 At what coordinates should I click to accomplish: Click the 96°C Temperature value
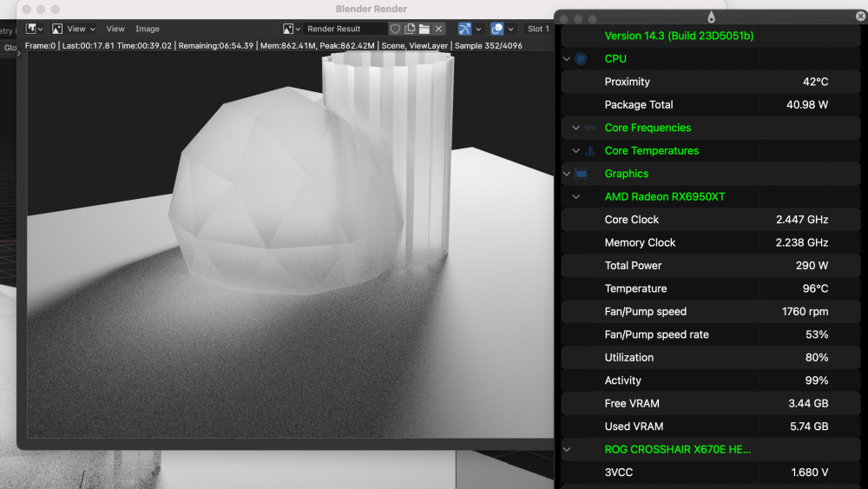point(815,288)
